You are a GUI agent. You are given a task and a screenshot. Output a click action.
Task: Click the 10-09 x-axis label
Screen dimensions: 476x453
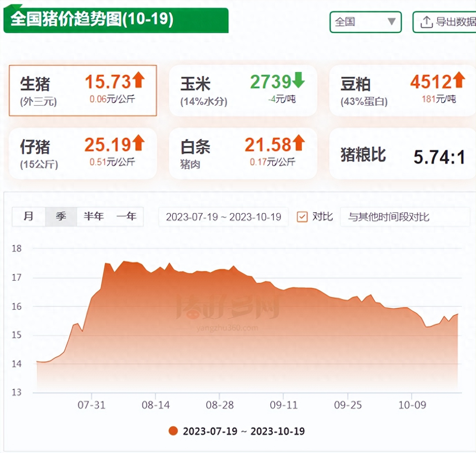[412, 405]
